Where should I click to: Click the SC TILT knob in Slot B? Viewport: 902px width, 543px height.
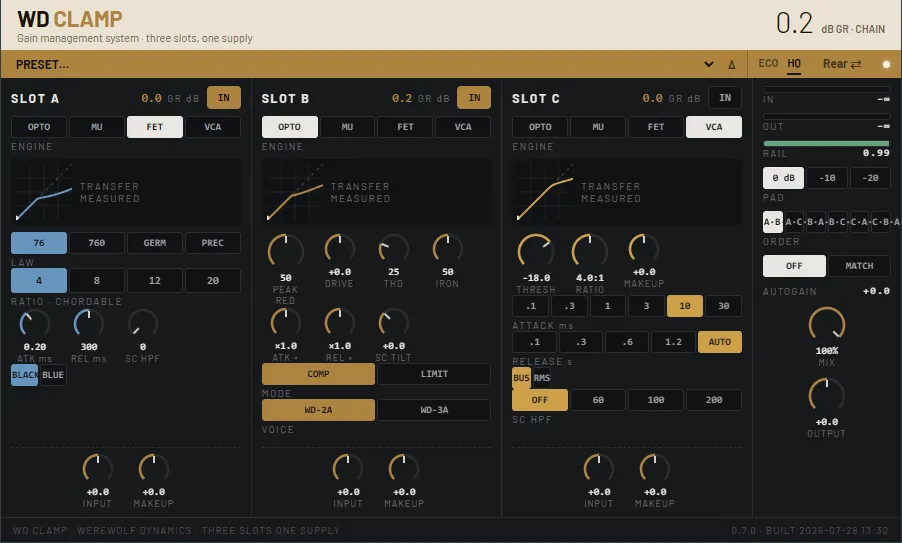pos(393,323)
